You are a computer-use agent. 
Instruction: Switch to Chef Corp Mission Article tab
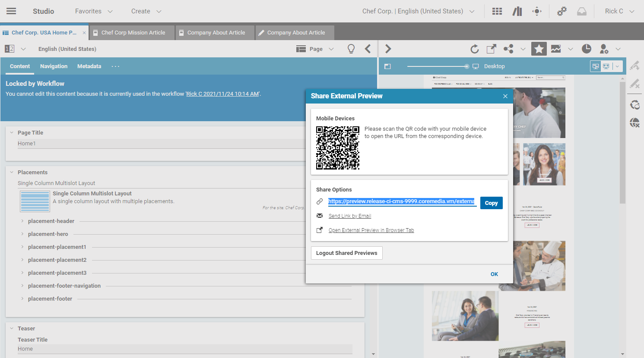click(133, 33)
